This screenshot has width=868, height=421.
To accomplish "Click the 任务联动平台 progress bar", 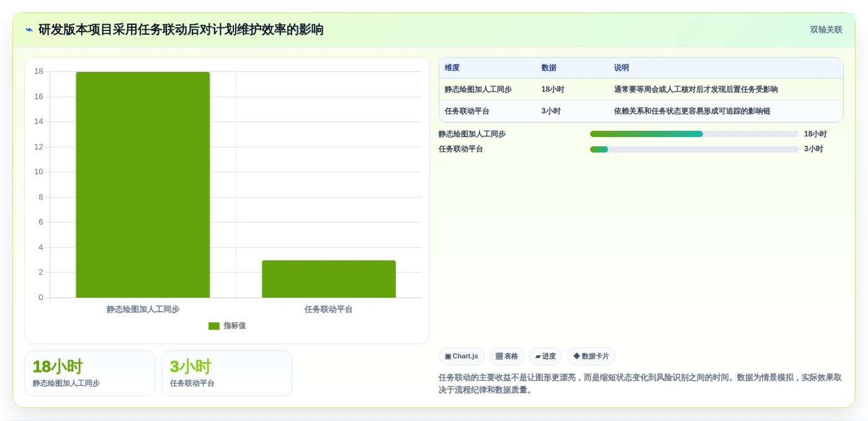I will point(694,149).
